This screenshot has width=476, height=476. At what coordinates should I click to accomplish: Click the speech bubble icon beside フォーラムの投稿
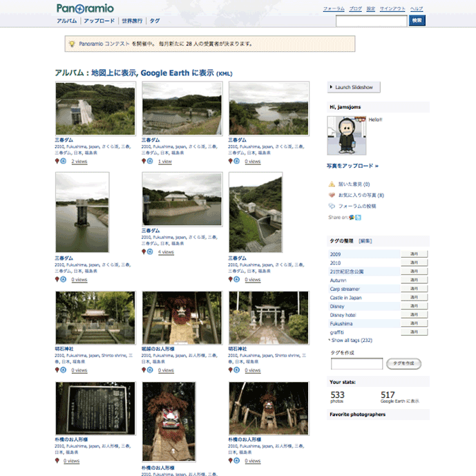tap(332, 206)
